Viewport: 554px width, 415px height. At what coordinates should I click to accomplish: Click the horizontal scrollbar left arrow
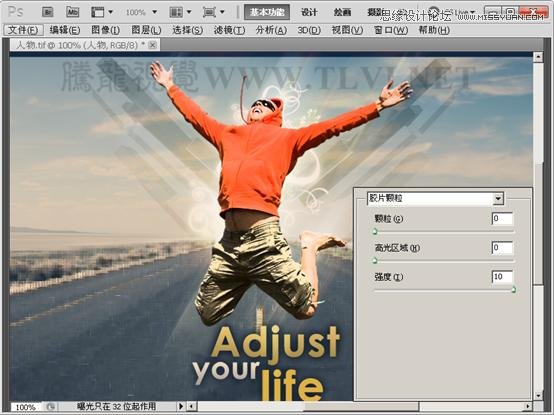[x=191, y=407]
